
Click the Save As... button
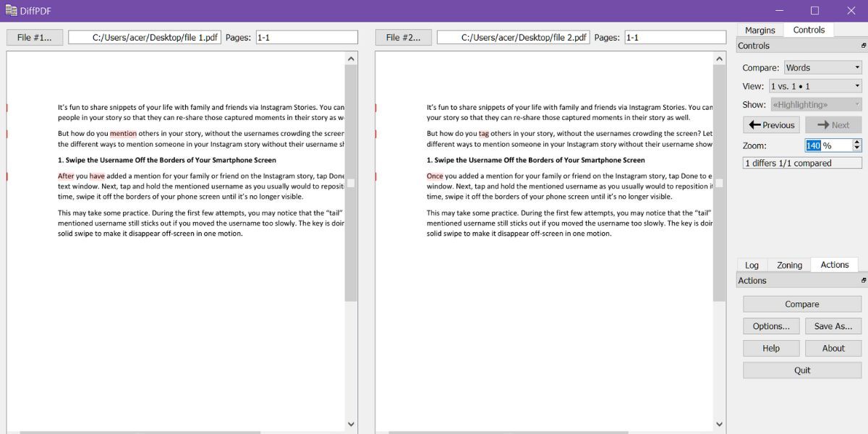tap(833, 326)
